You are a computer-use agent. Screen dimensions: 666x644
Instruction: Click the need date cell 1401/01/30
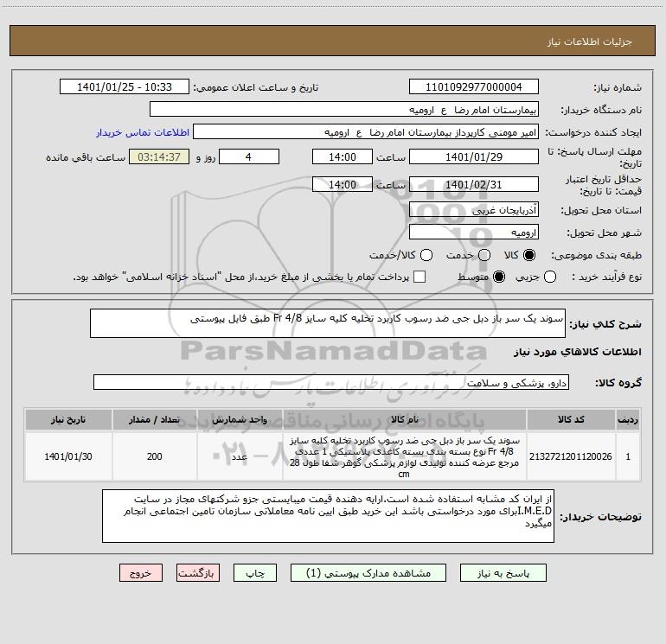68,456
